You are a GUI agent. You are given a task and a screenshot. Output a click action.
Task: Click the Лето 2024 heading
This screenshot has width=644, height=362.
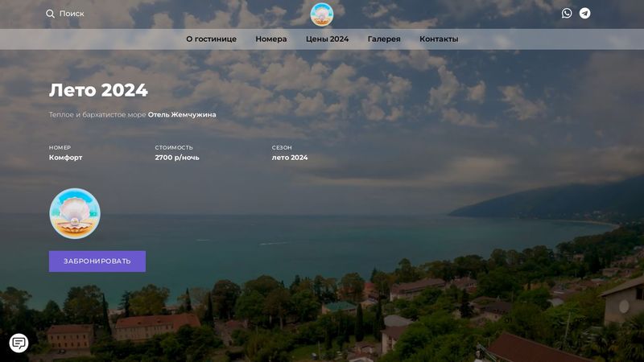(98, 90)
